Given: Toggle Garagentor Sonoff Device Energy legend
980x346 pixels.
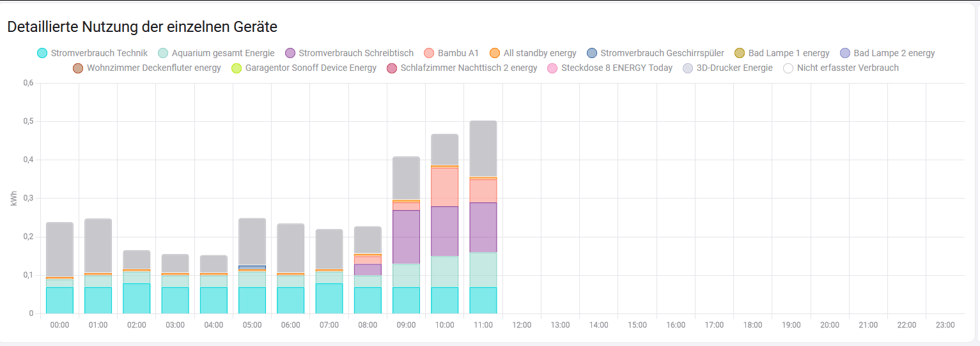Looking at the screenshot, I should click(x=303, y=68).
